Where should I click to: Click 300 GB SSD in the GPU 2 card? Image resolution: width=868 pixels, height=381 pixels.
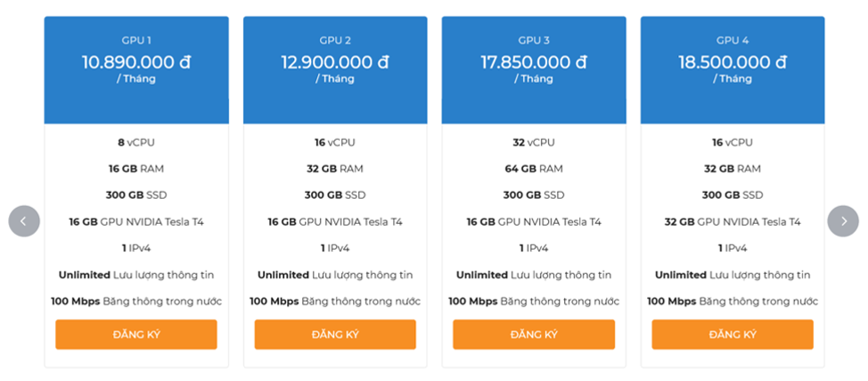point(335,195)
